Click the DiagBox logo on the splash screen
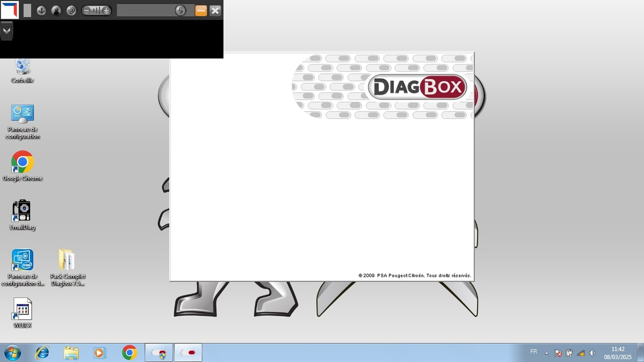 418,87
